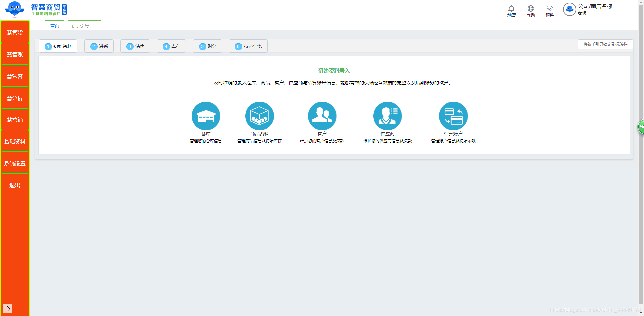Click the 管理您的仓库信息 description
This screenshot has width=644, height=316.
click(x=206, y=141)
